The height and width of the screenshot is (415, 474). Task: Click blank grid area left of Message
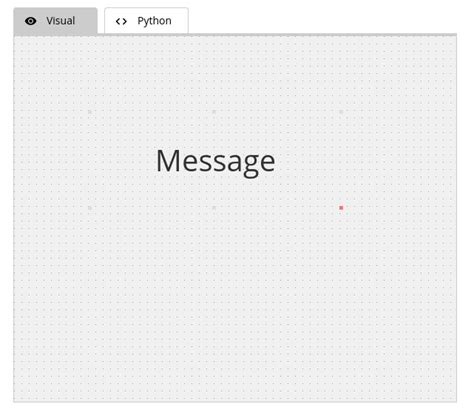point(50,161)
